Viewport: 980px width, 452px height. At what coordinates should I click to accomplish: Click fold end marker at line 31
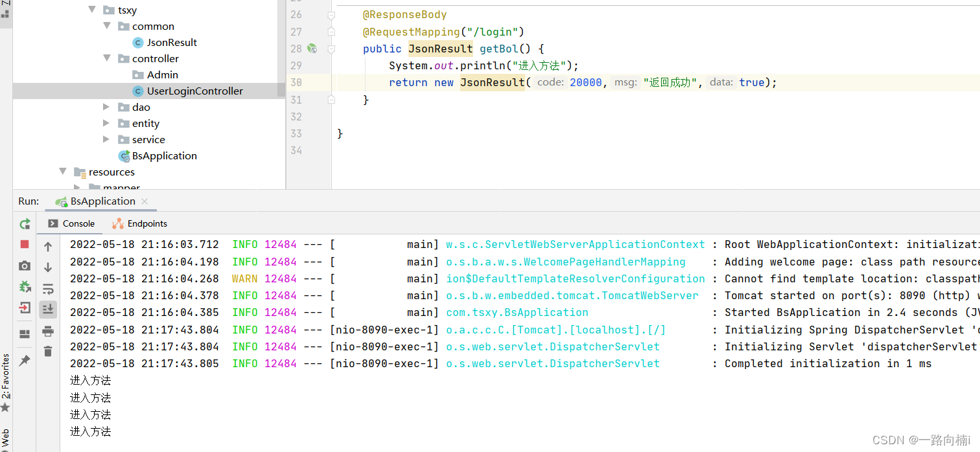(x=331, y=100)
